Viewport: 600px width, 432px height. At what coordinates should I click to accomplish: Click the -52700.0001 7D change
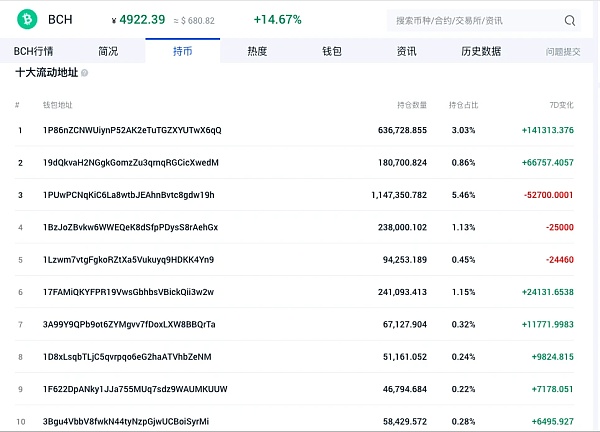coord(549,195)
